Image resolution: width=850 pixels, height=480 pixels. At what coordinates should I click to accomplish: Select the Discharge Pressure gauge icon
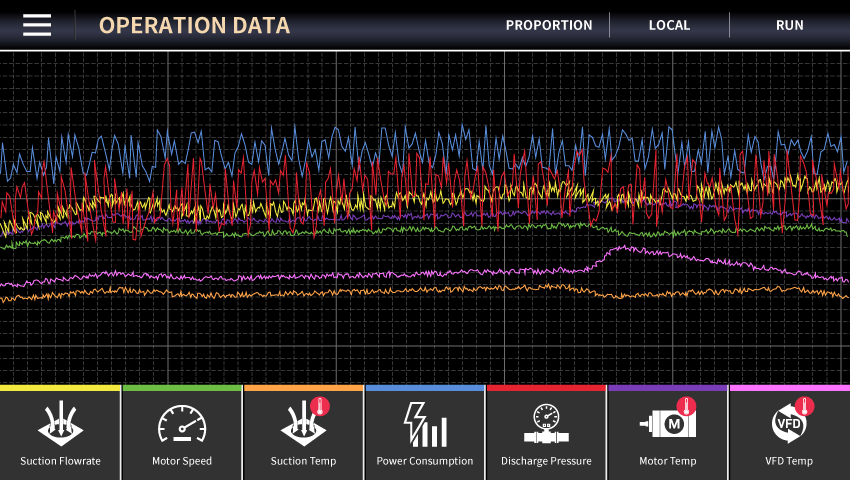tap(546, 425)
